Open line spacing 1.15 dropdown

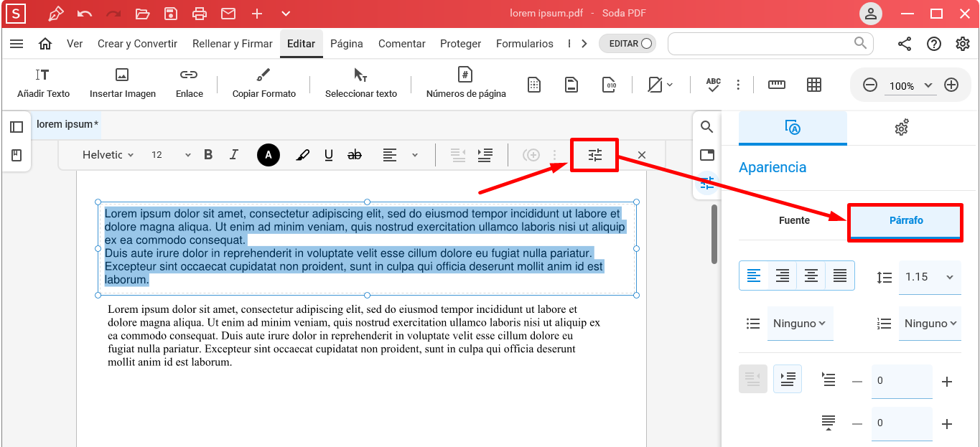(930, 277)
